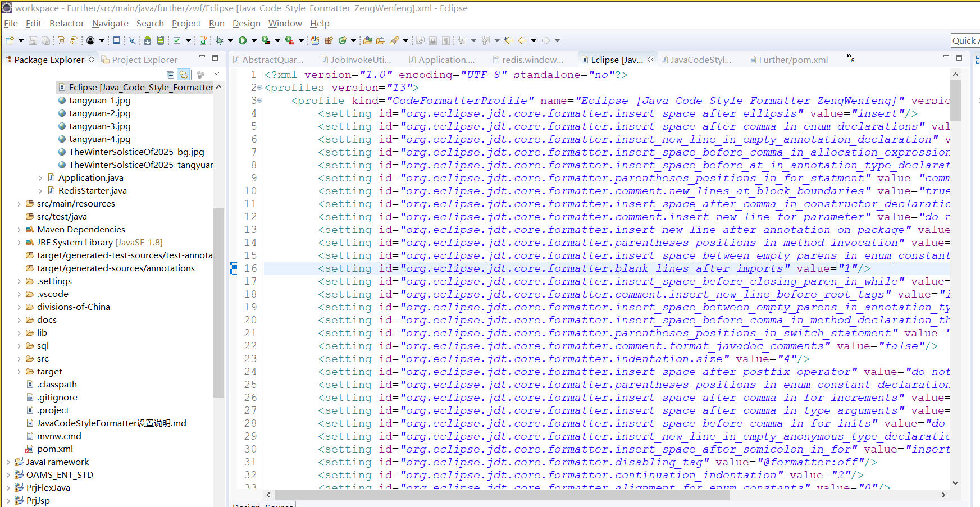
Task: Click the New wizard icon
Action: (x=10, y=40)
